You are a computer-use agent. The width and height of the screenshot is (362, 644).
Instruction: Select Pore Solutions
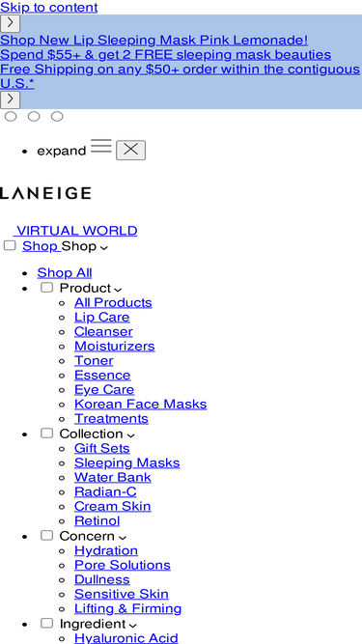click(x=123, y=565)
